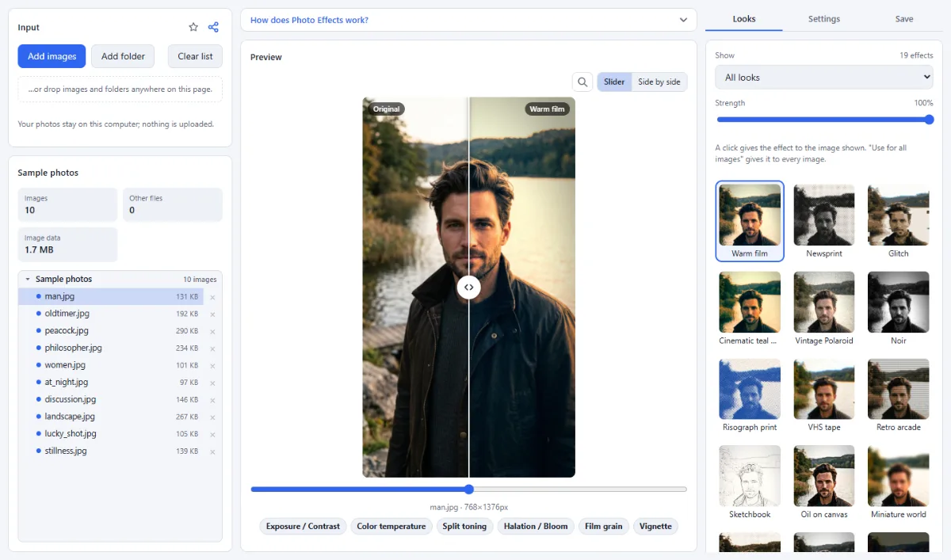Remove oldtimer.jpg with its x icon

[x=212, y=314]
